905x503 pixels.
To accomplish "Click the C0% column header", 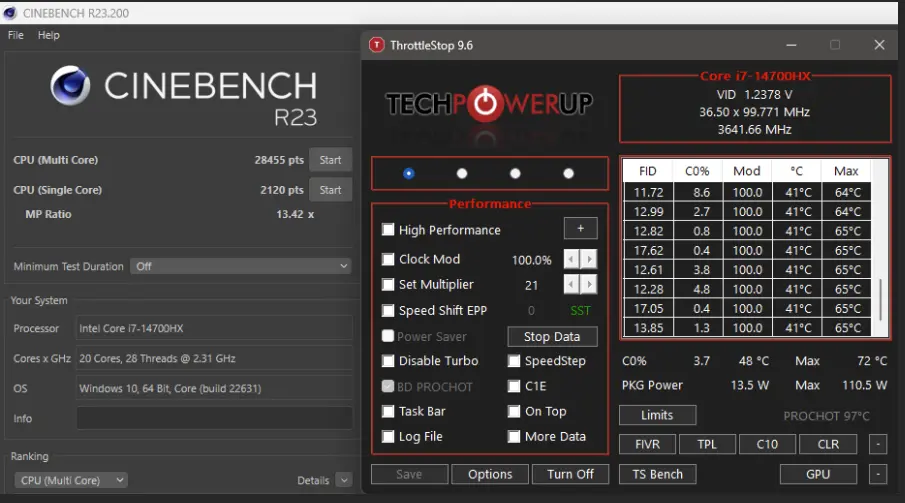I will tap(697, 171).
